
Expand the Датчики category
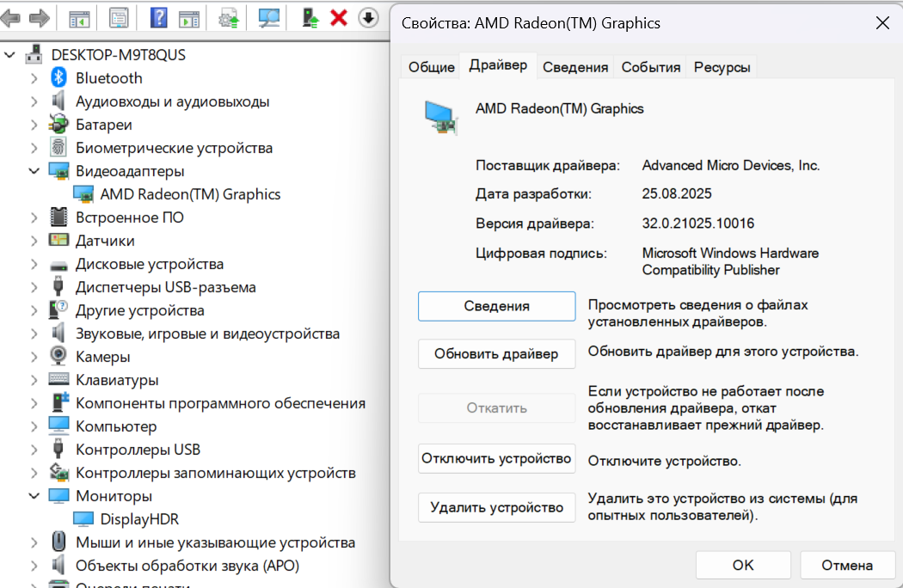(x=34, y=241)
